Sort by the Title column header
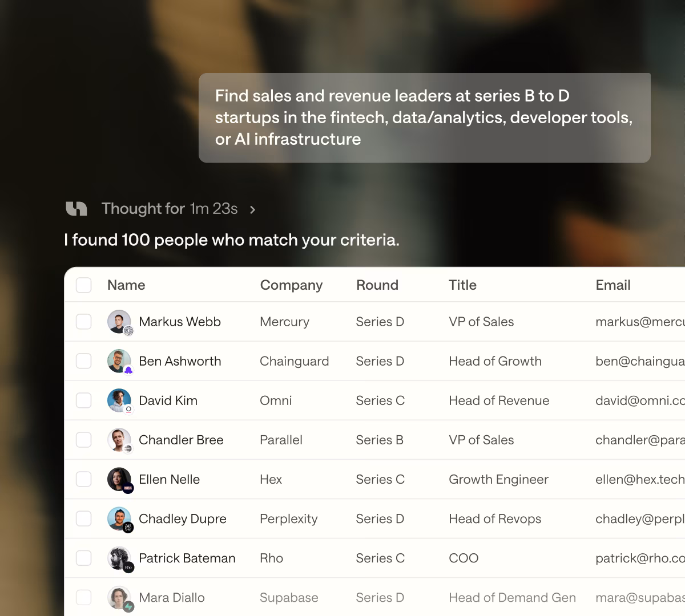Image resolution: width=685 pixels, height=616 pixels. (462, 285)
